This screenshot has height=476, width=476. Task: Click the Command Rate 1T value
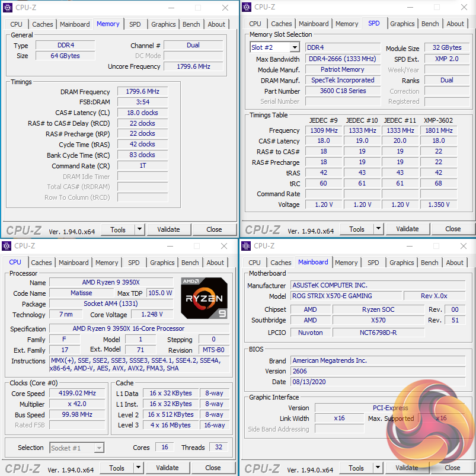(x=143, y=166)
